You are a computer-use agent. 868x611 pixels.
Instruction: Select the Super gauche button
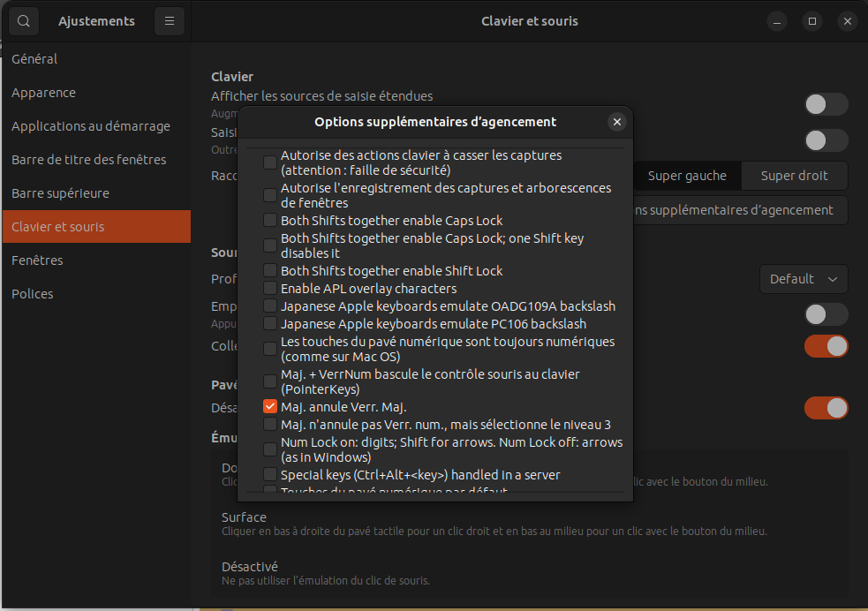click(x=687, y=176)
